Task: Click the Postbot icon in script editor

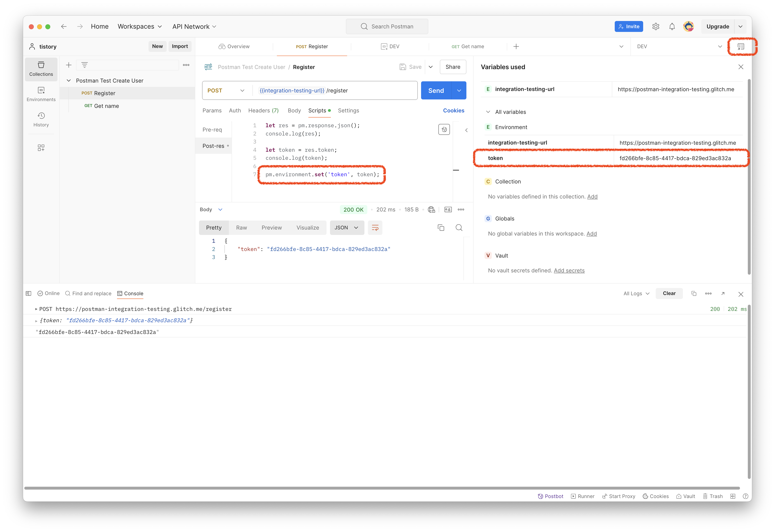Action: 444,129
